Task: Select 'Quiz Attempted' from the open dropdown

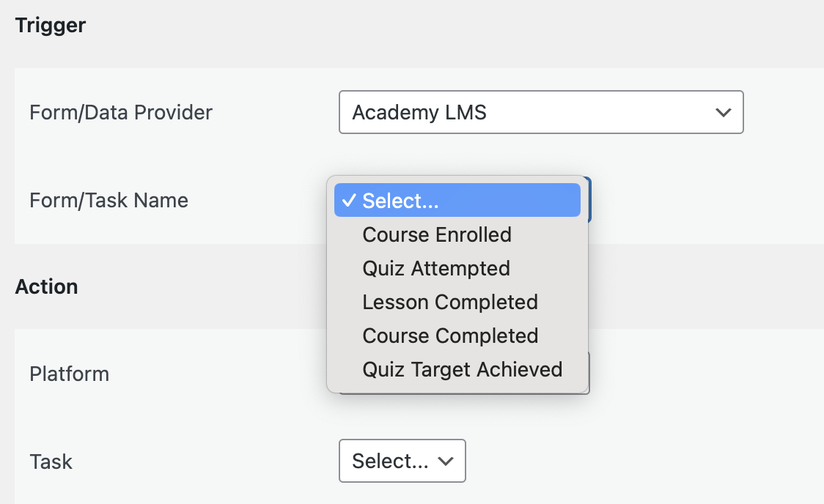Action: pos(435,268)
